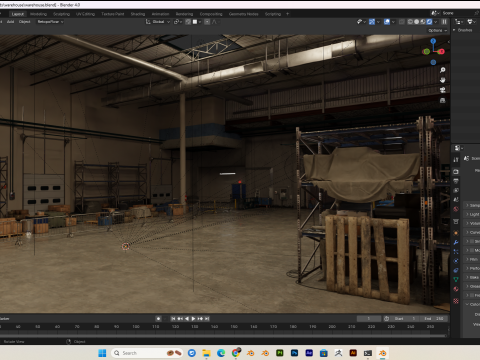Jump to the timeline end frame
Screen dimensions: 480x360
(x=207, y=319)
